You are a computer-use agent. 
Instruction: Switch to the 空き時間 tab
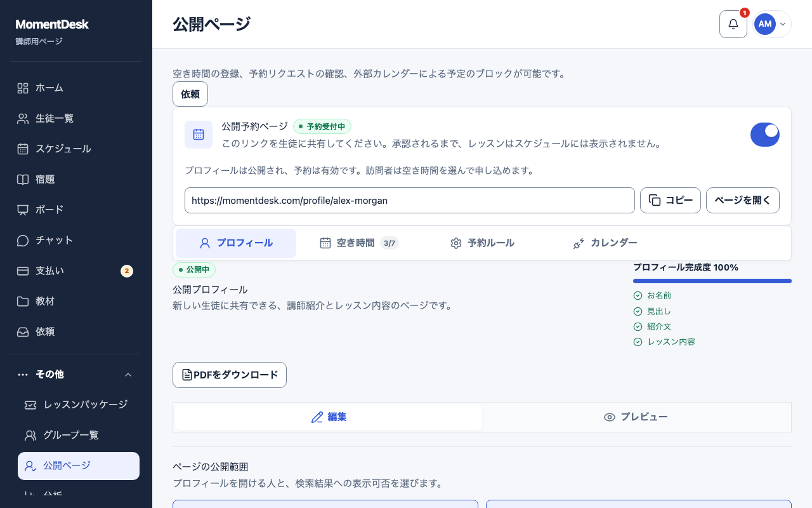point(359,243)
